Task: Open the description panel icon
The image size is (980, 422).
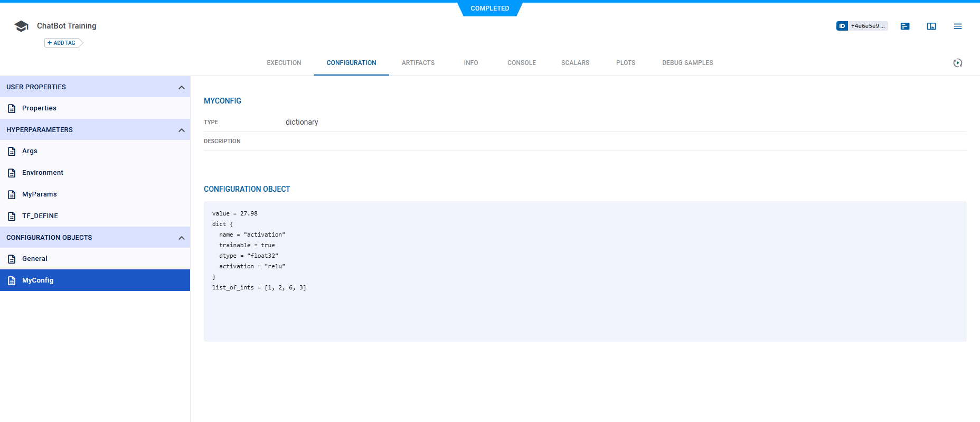Action: pos(904,26)
